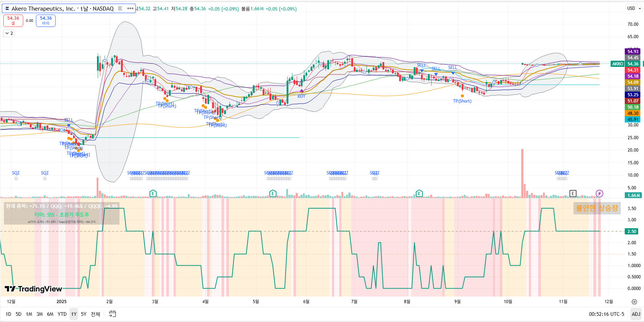Open timezone menu at 00:52:16 UTC-5
The width and height of the screenshot is (644, 322).
tap(607, 314)
